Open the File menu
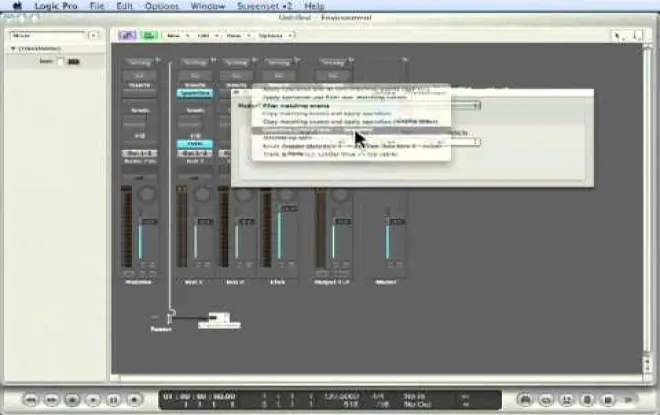The width and height of the screenshot is (660, 415). tap(97, 6)
